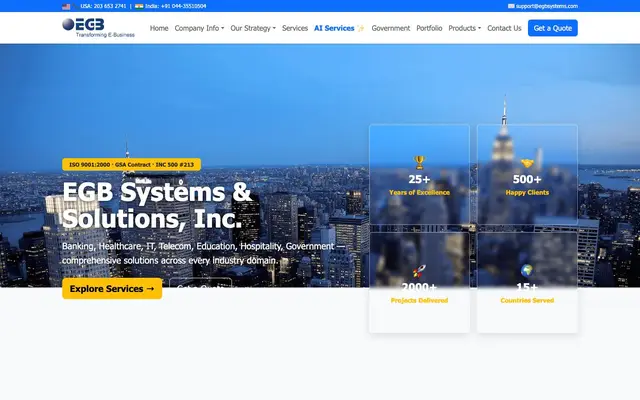This screenshot has width=640, height=400.
Task: Click the rocket icon above 2000+
Action: click(419, 271)
